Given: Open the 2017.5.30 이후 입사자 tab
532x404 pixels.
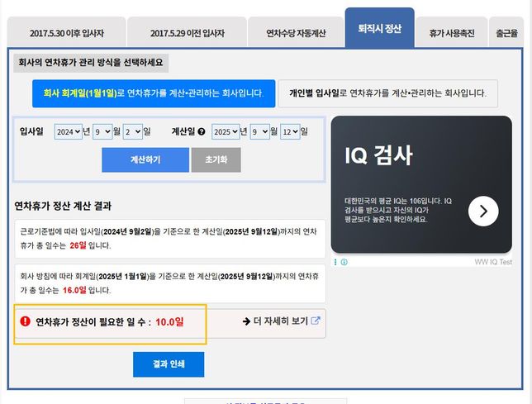Looking at the screenshot, I should pyautogui.click(x=67, y=34).
